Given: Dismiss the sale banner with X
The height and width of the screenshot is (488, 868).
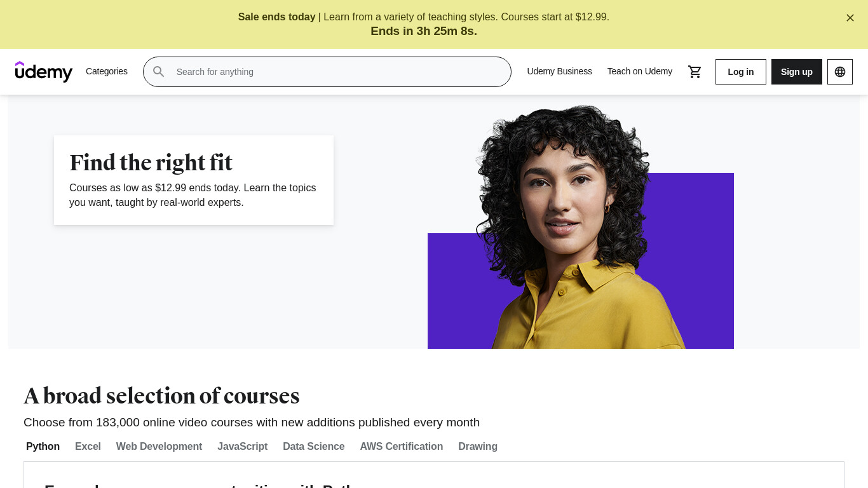Looking at the screenshot, I should coord(850,18).
